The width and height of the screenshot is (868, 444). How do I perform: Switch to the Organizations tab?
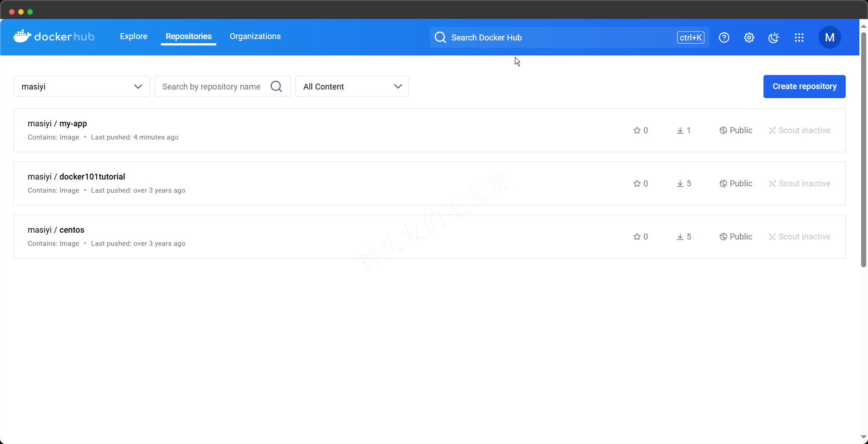click(255, 36)
